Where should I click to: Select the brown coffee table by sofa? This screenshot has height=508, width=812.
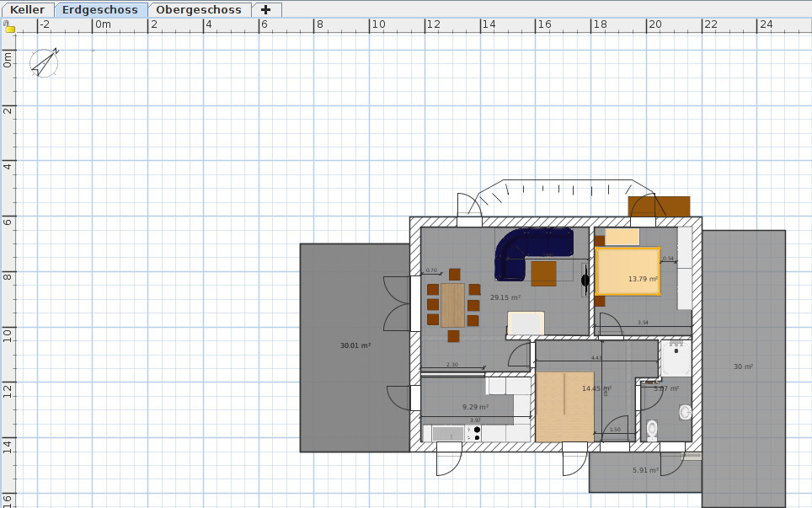click(x=543, y=273)
